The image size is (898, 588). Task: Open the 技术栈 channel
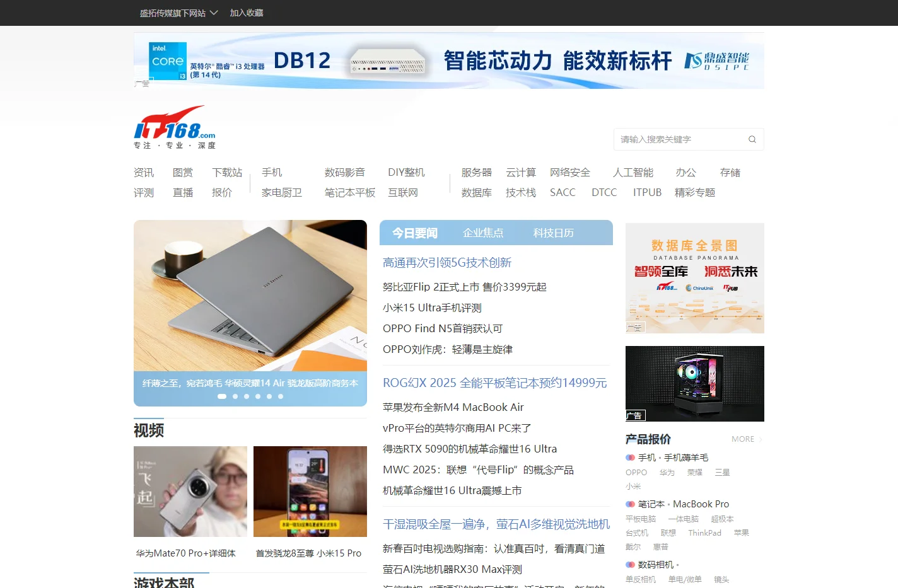click(521, 192)
